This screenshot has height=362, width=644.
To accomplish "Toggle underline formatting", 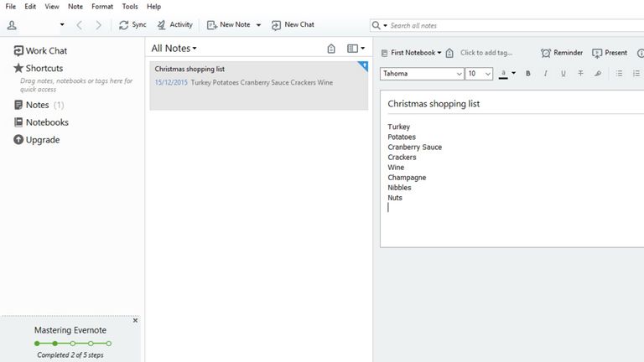I will coord(563,74).
